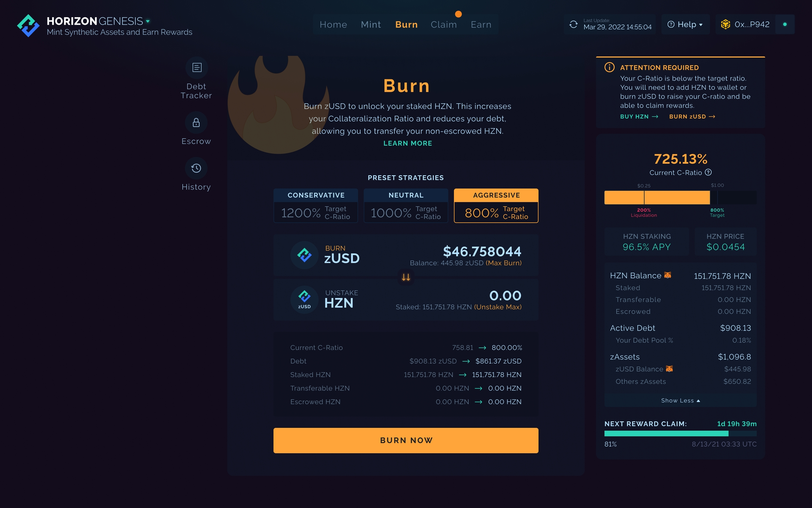Image resolution: width=812 pixels, height=508 pixels.
Task: Select the Neutral 1000% preset strategy
Action: (x=406, y=206)
